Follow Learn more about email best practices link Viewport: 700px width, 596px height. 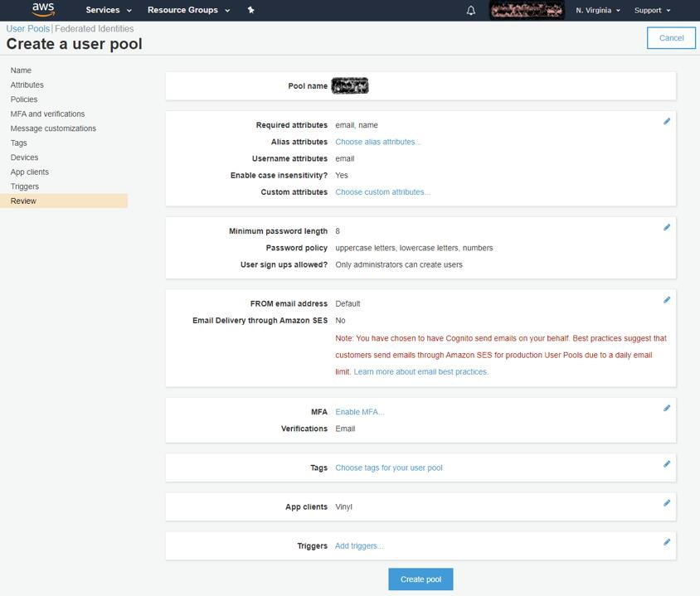coord(420,371)
